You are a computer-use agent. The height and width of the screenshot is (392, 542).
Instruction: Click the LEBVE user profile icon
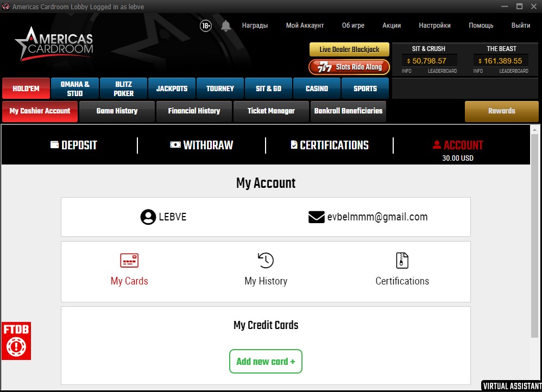click(148, 217)
